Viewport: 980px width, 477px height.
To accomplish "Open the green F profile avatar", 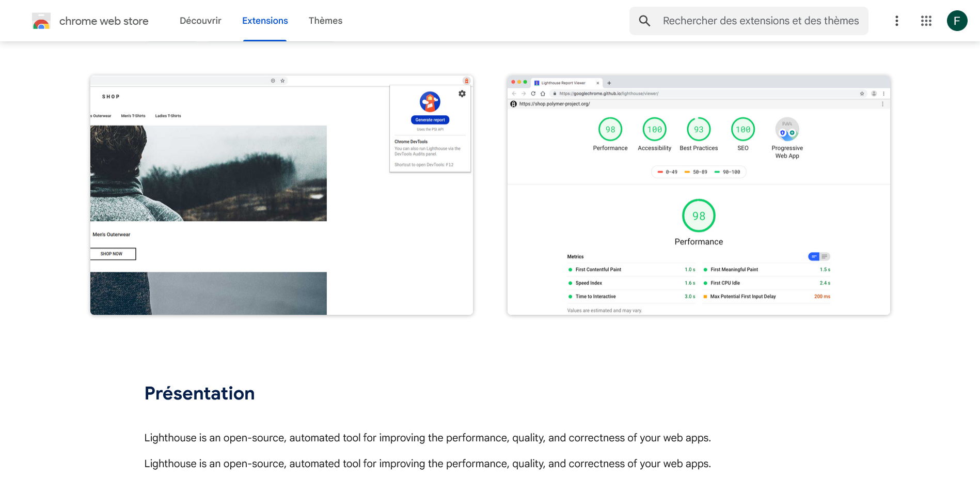I will coord(957,21).
